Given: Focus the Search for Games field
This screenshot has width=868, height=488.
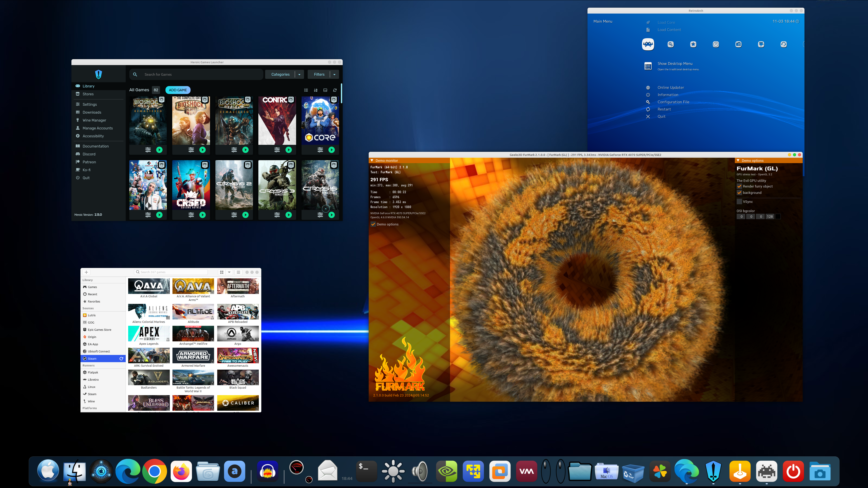Looking at the screenshot, I should pyautogui.click(x=196, y=74).
